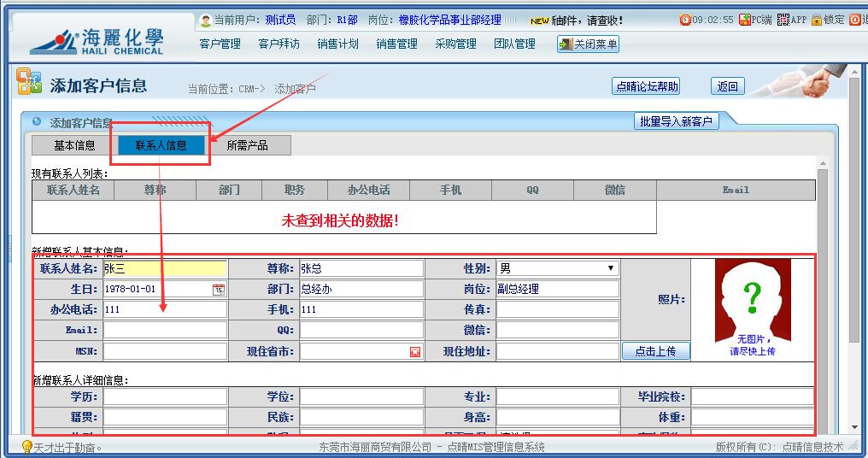
Task: Click the PC端 download icon
Action: click(744, 20)
